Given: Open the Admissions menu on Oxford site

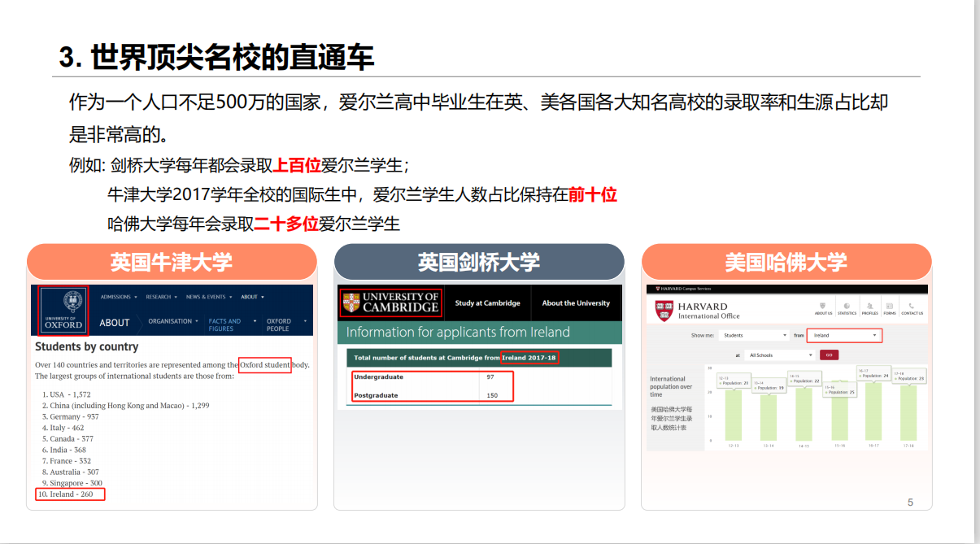Looking at the screenshot, I should point(119,297).
